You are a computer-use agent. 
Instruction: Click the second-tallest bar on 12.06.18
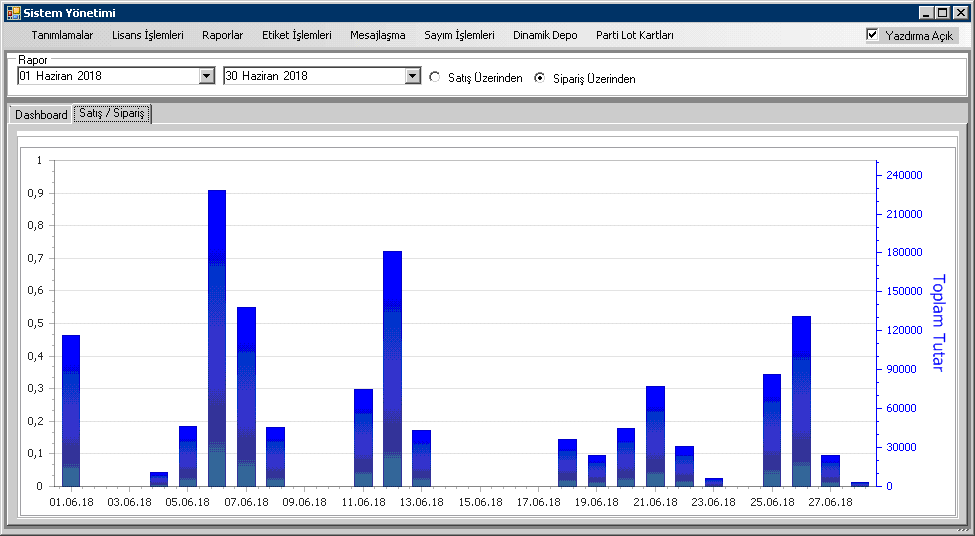pyautogui.click(x=392, y=369)
